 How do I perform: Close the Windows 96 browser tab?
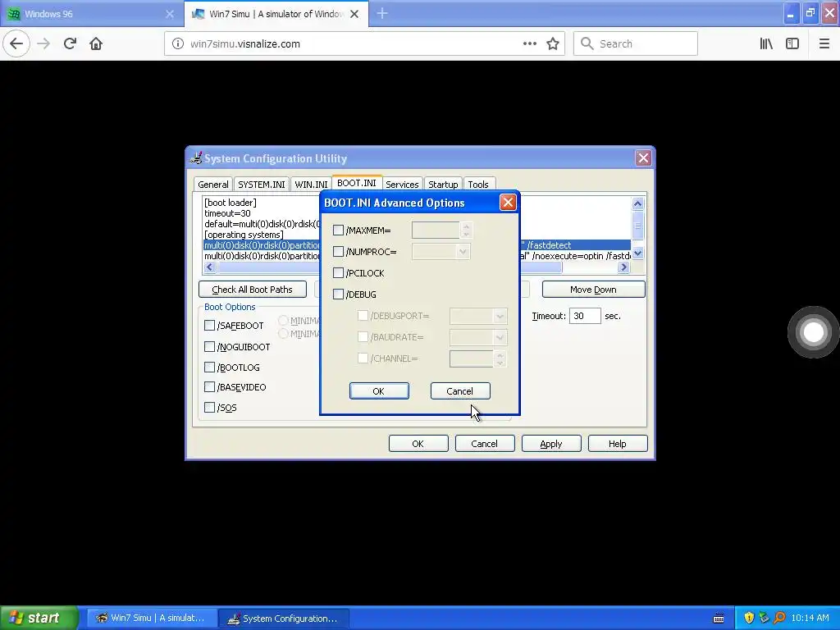170,14
